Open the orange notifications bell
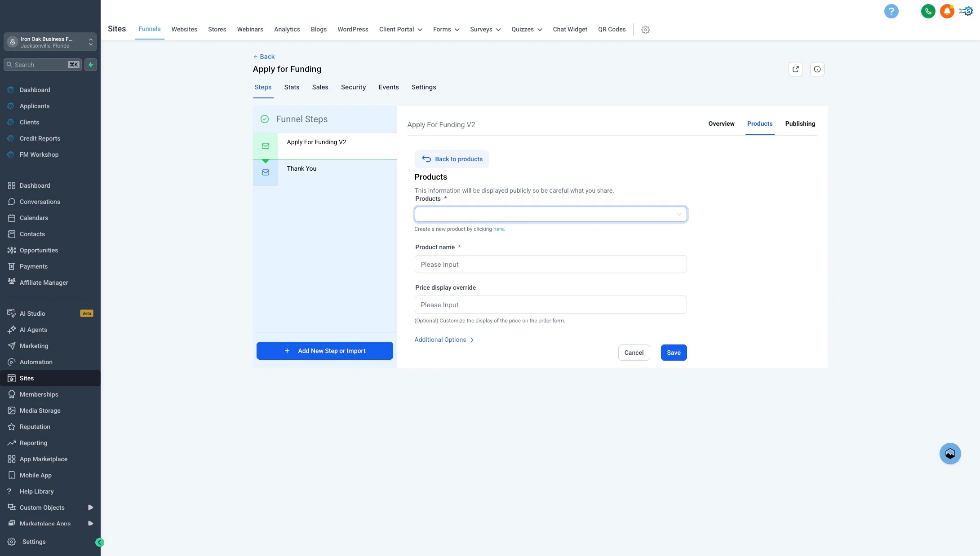 click(947, 11)
